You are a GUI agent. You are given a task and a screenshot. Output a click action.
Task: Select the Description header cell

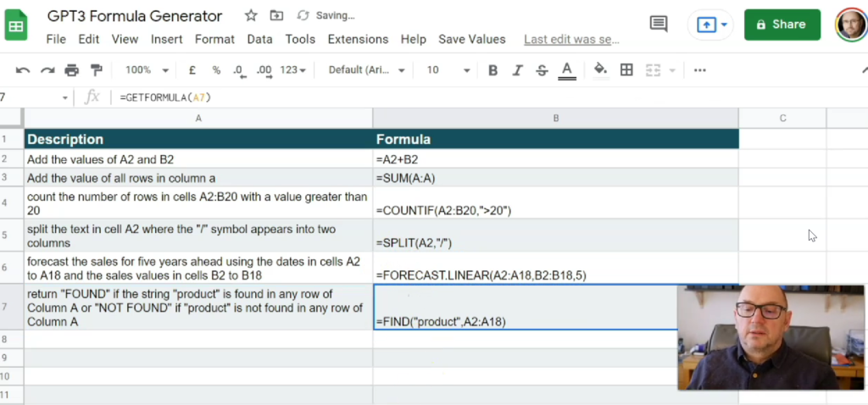coord(198,139)
